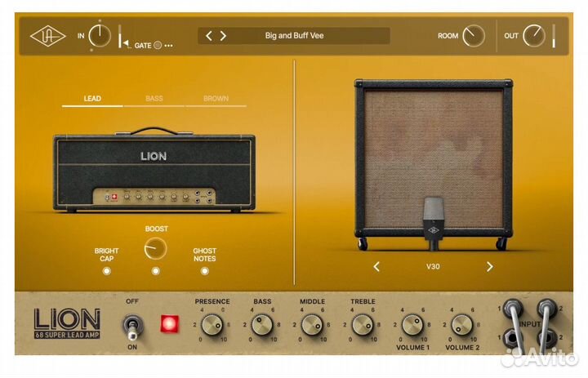
Task: Click the ROOM knob
Action: 473,36
